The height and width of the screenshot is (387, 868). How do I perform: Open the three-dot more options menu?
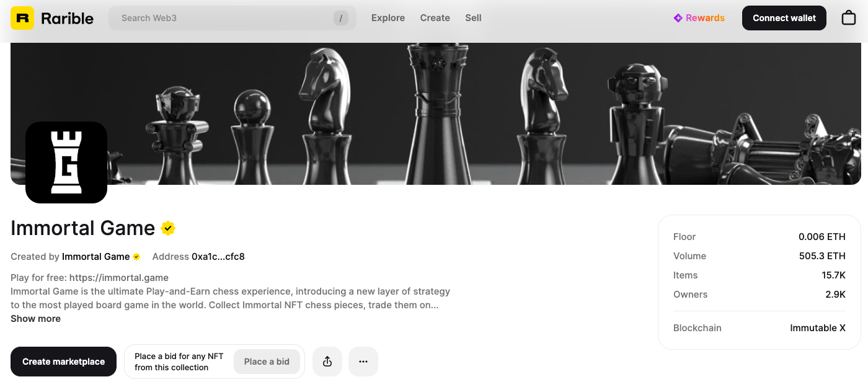363,362
